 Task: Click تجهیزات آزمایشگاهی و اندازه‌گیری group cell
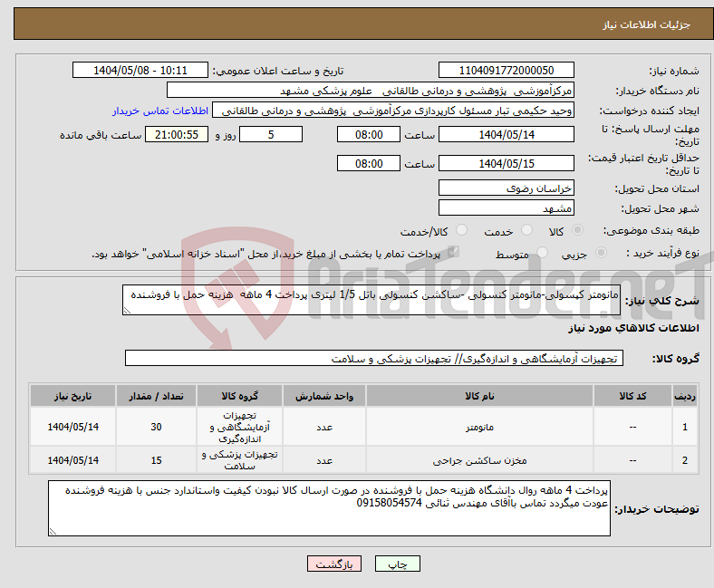point(239,427)
